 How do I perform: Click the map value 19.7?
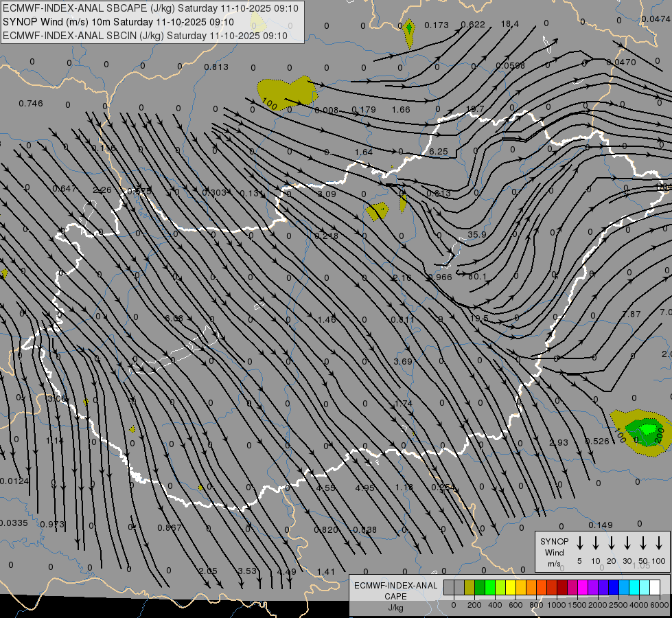click(x=474, y=109)
